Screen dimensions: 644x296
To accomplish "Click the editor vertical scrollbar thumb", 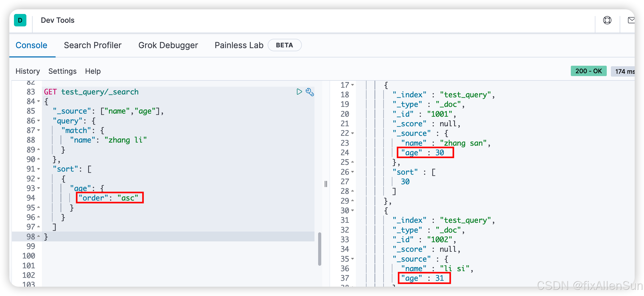I will tap(320, 249).
